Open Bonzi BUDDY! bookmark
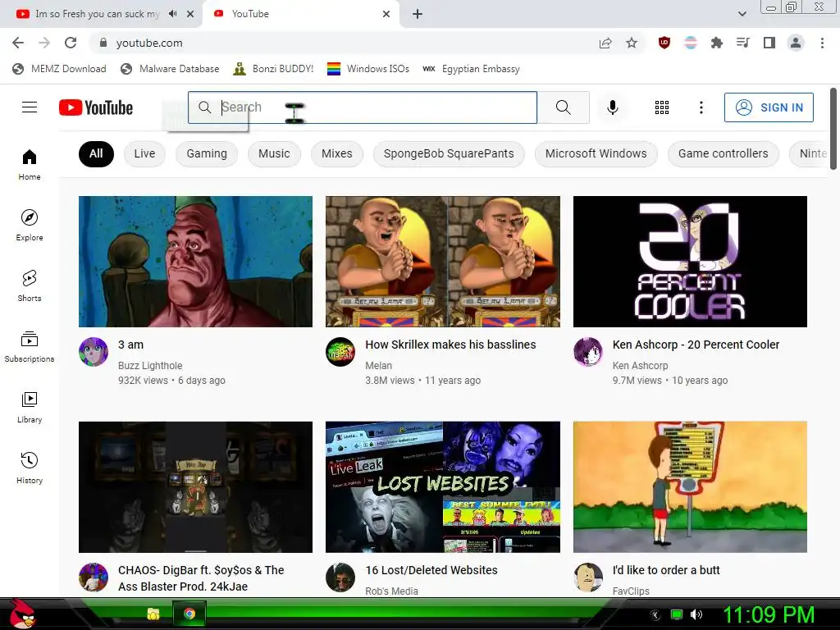Screen dimensions: 840x630 [x=273, y=69]
